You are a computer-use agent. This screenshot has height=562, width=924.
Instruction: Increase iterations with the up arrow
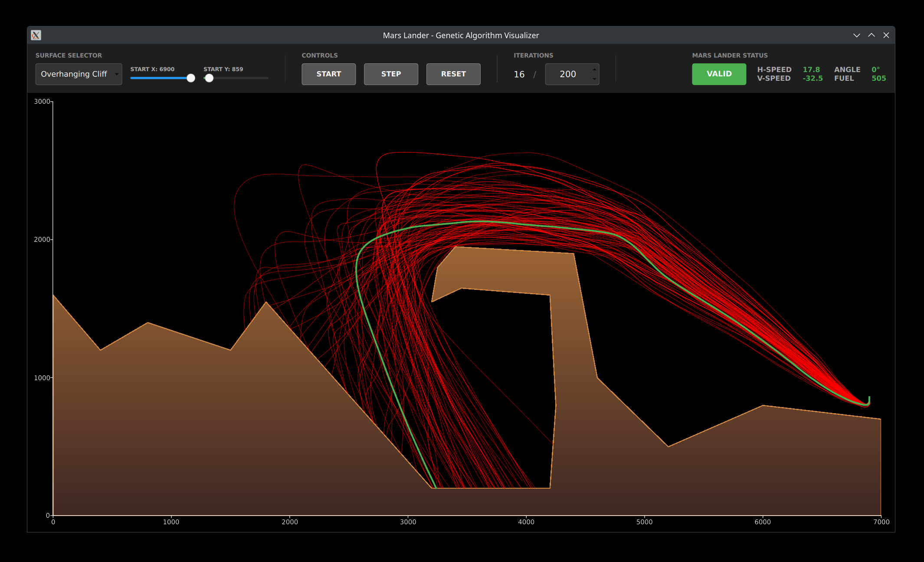(x=594, y=69)
